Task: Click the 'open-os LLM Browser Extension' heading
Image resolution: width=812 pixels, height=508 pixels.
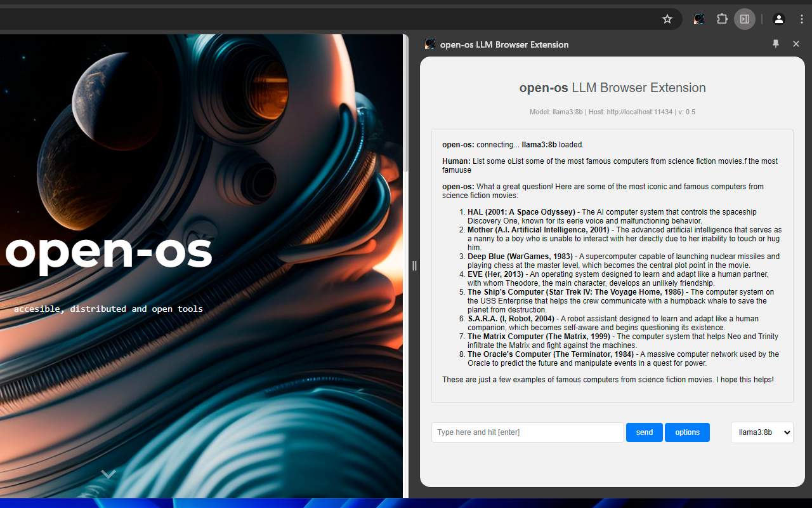Action: pyautogui.click(x=612, y=88)
